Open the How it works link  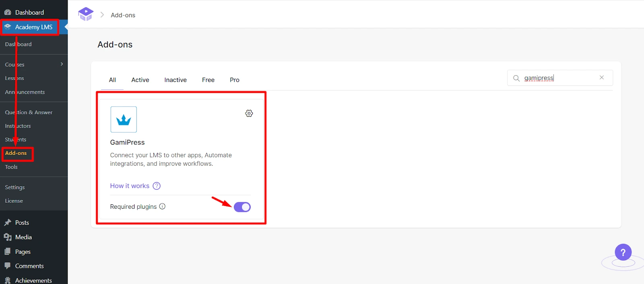pos(130,186)
